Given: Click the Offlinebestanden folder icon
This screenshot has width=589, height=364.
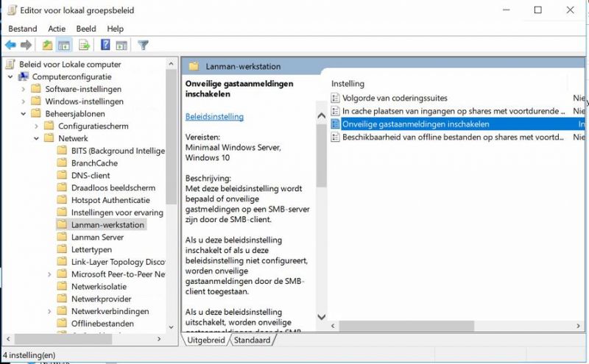Looking at the screenshot, I should coord(62,324).
